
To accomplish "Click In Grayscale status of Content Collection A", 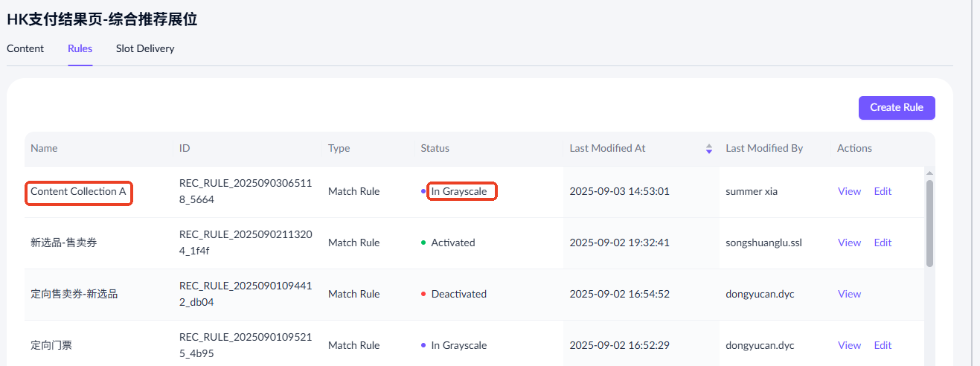I will (459, 192).
